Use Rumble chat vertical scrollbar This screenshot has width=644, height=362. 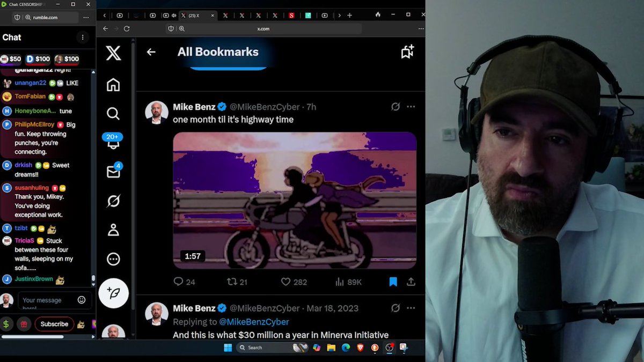click(93, 279)
